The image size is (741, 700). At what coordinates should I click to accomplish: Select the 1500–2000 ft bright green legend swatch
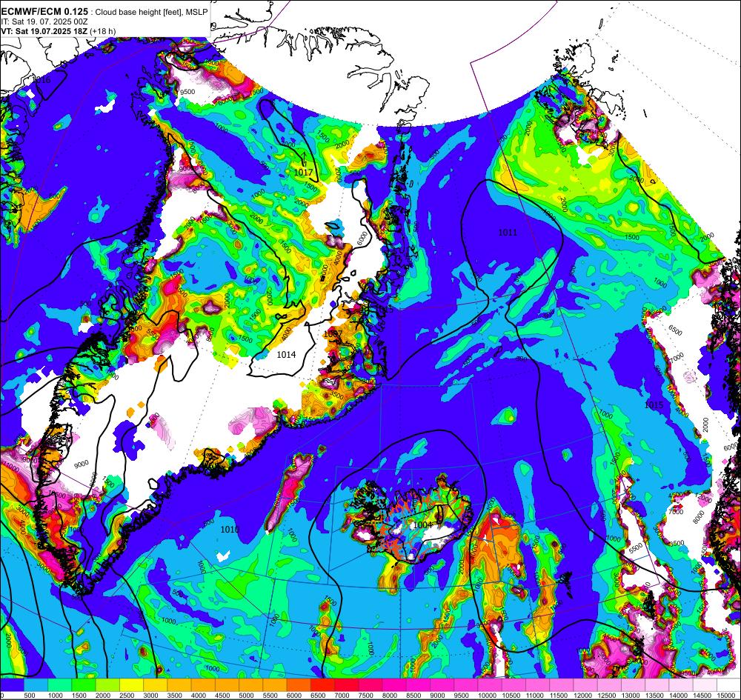coord(84,685)
